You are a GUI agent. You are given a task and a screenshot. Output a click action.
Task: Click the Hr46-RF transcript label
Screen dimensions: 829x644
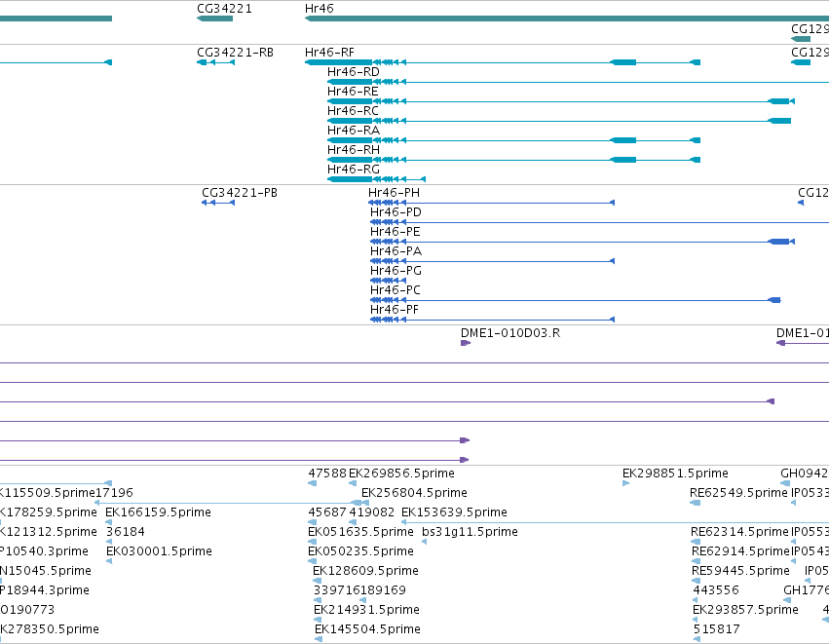pyautogui.click(x=329, y=53)
